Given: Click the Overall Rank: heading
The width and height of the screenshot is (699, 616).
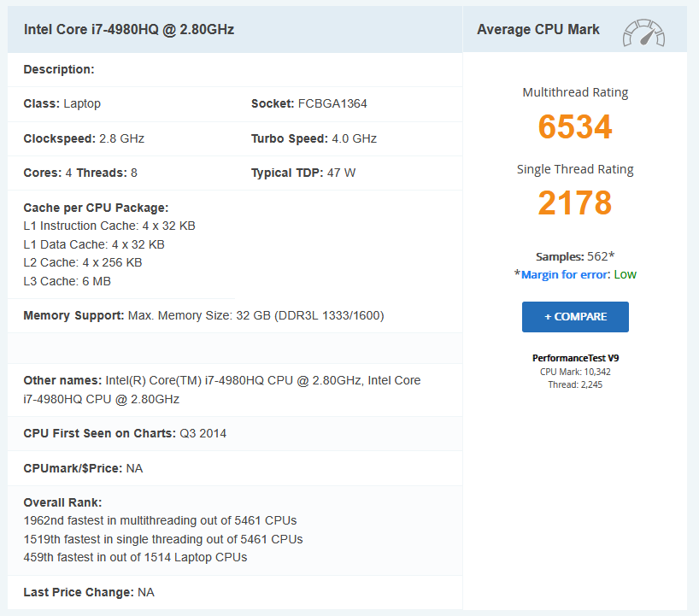Looking at the screenshot, I should 62,502.
